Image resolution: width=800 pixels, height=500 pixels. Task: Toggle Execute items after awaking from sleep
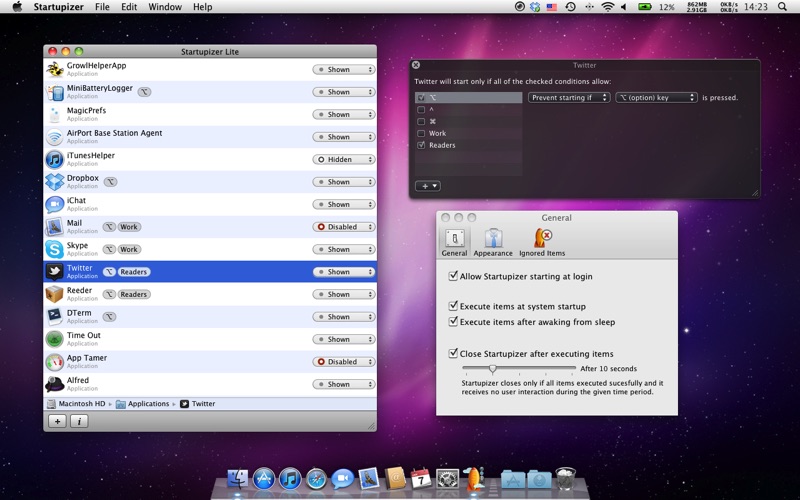coord(453,321)
